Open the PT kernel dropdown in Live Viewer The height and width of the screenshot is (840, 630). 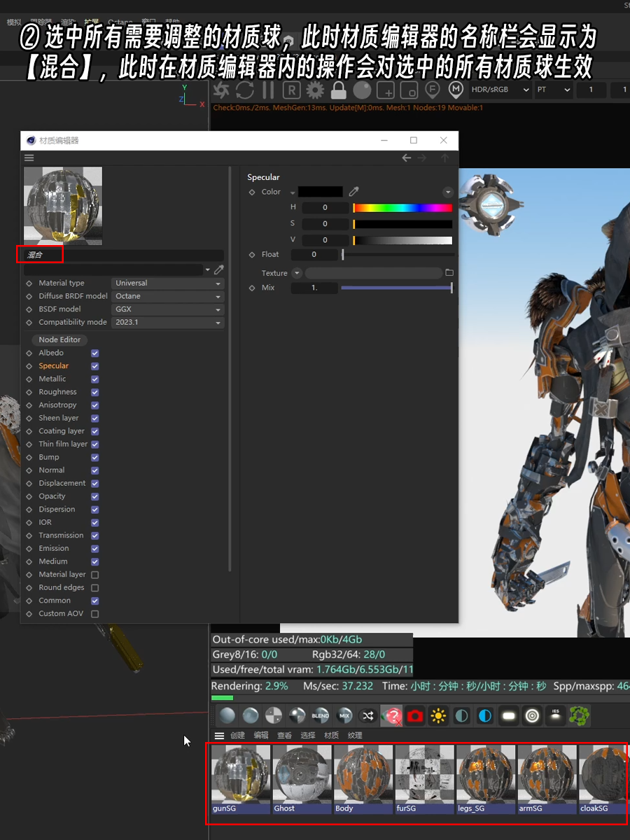553,90
